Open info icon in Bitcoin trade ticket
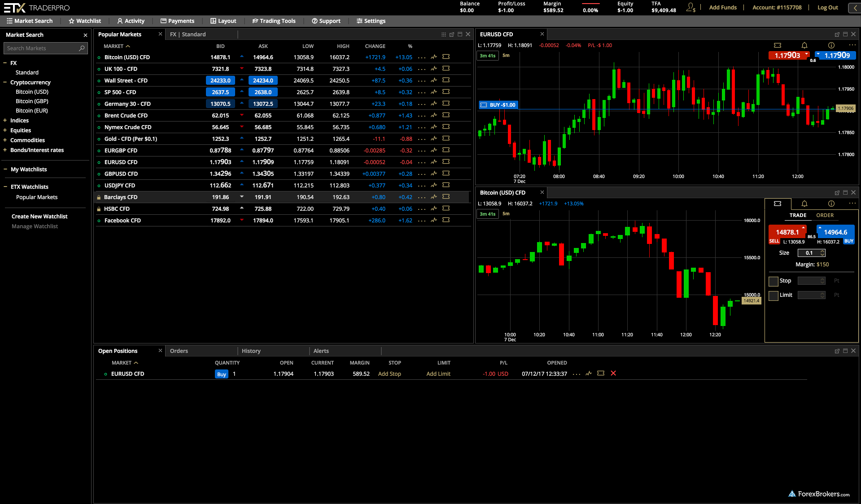The image size is (861, 504). pyautogui.click(x=831, y=204)
